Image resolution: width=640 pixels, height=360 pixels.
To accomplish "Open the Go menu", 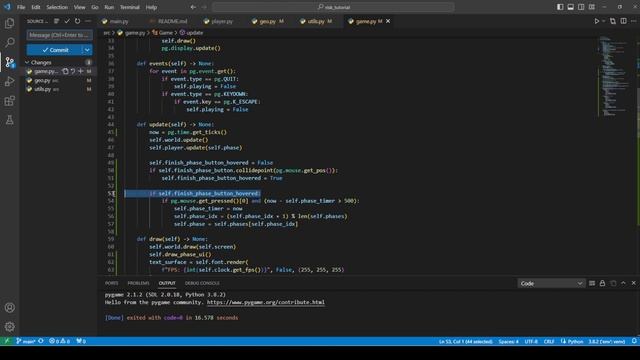I will [x=95, y=7].
